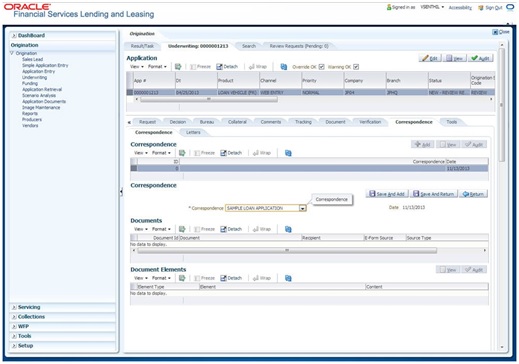This screenshot has width=519, height=364.
Task: Click Detach in Application toolbar
Action: (x=227, y=67)
